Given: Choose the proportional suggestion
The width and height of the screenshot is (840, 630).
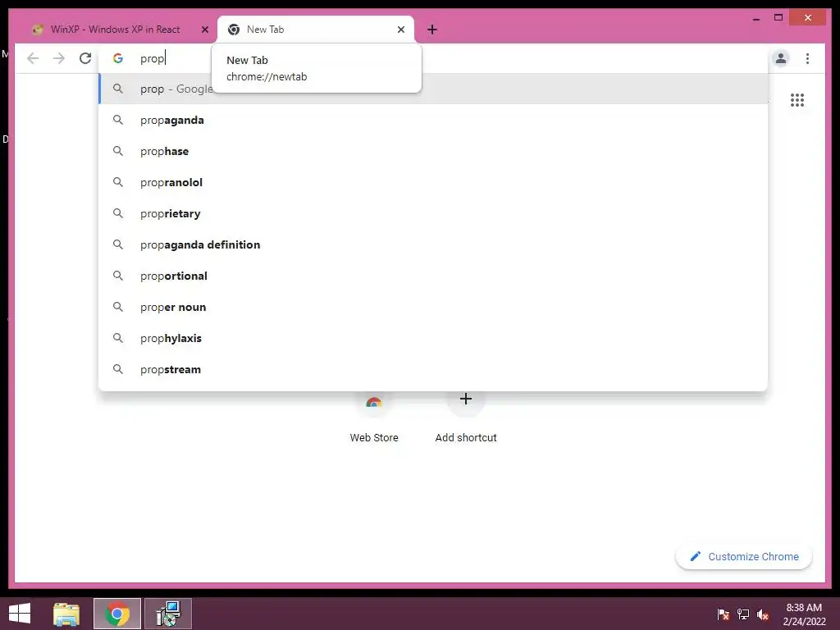Looking at the screenshot, I should [x=433, y=276].
